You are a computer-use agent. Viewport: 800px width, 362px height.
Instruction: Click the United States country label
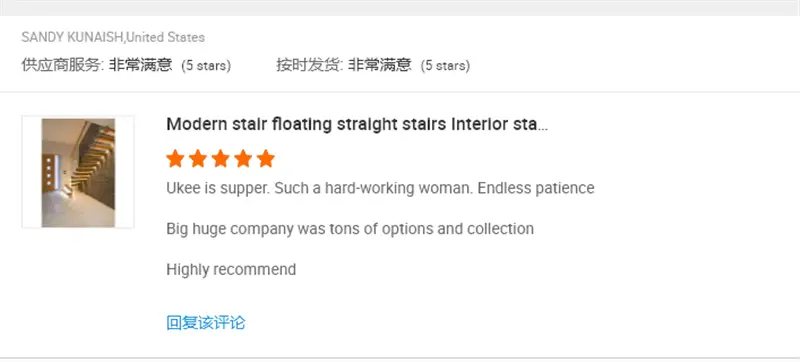tap(165, 37)
